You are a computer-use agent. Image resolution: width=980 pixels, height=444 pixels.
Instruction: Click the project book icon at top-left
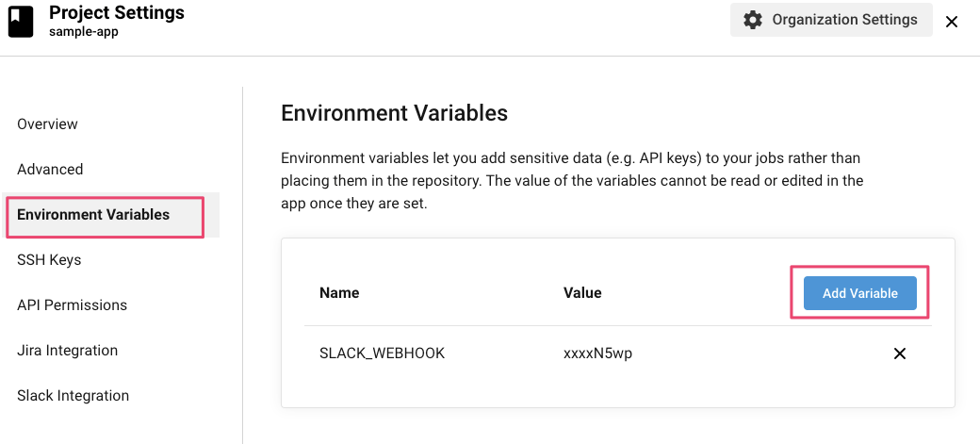[21, 21]
